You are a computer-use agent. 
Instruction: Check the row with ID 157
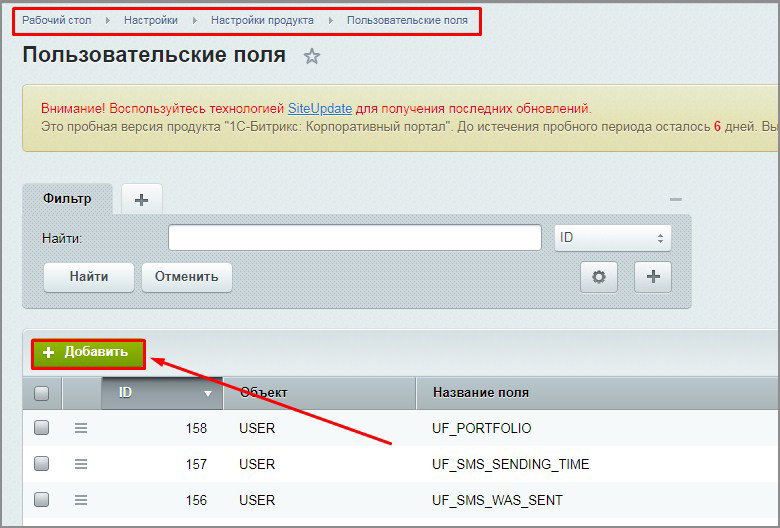pyautogui.click(x=42, y=464)
